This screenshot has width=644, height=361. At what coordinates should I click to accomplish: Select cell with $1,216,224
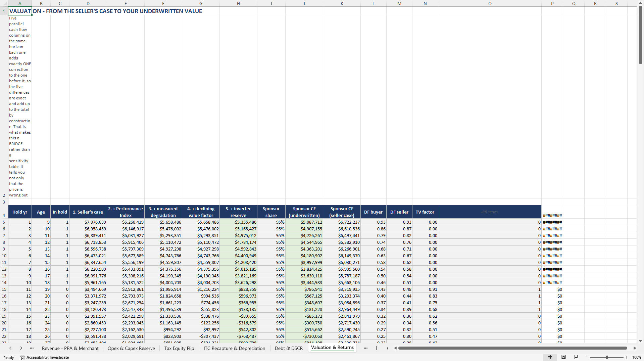point(201,289)
